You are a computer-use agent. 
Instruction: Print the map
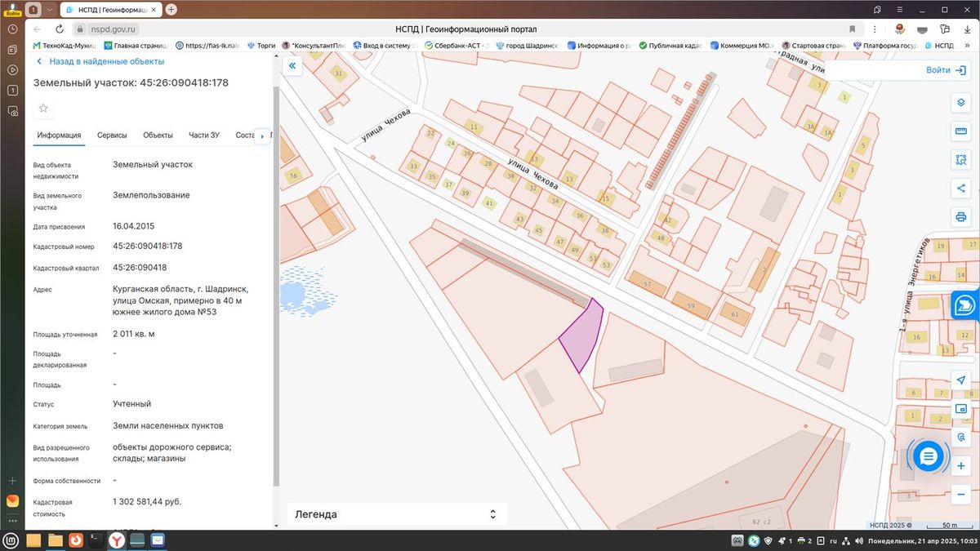[x=960, y=217]
